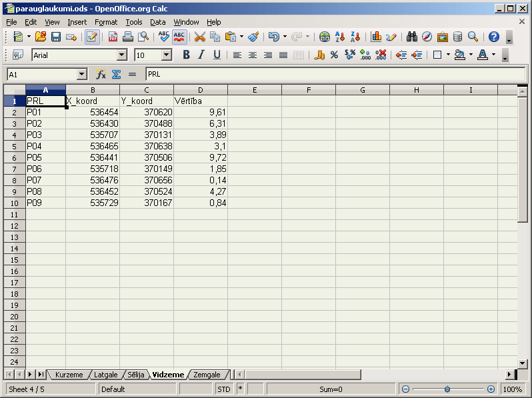Open the Borders dropdown arrow

(448, 55)
